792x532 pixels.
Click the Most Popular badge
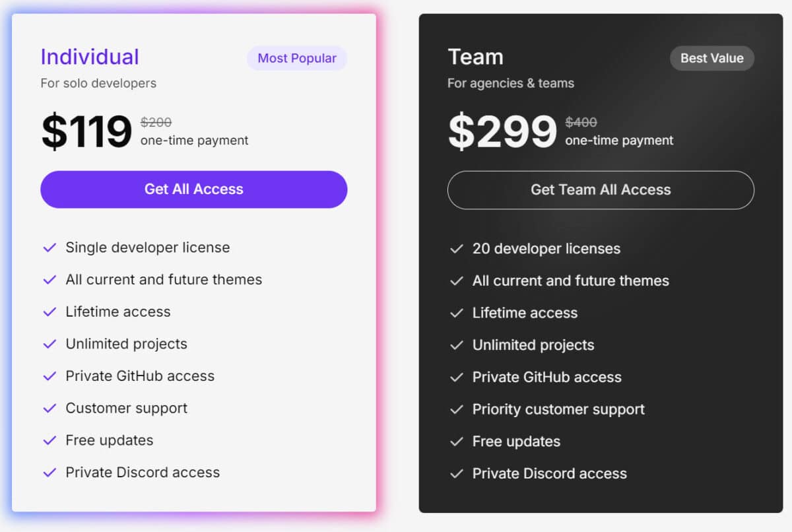(297, 58)
